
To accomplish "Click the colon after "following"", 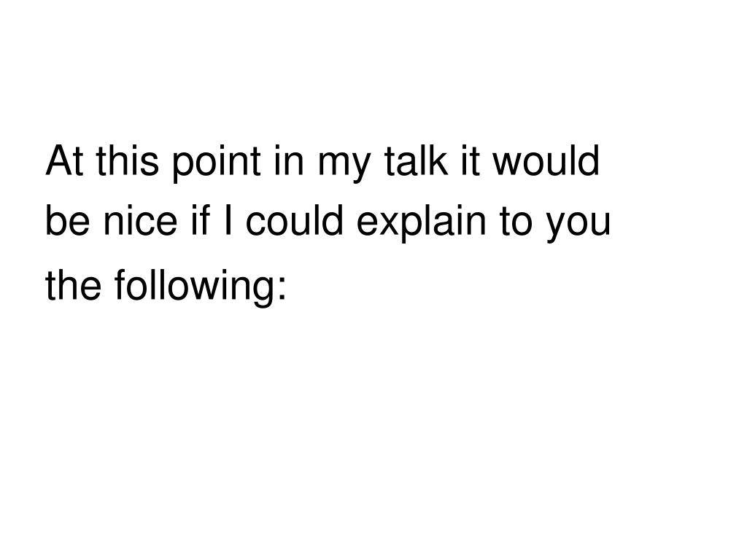I will click(282, 287).
